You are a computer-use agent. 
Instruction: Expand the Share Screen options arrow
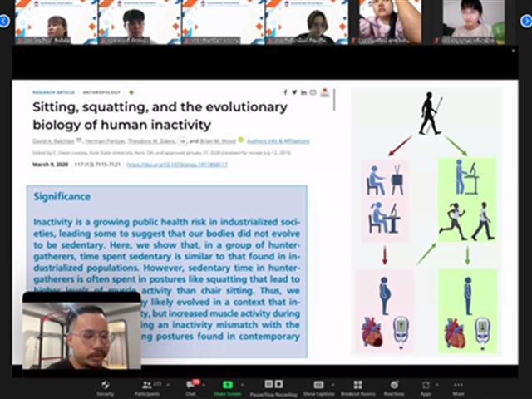[242, 385]
